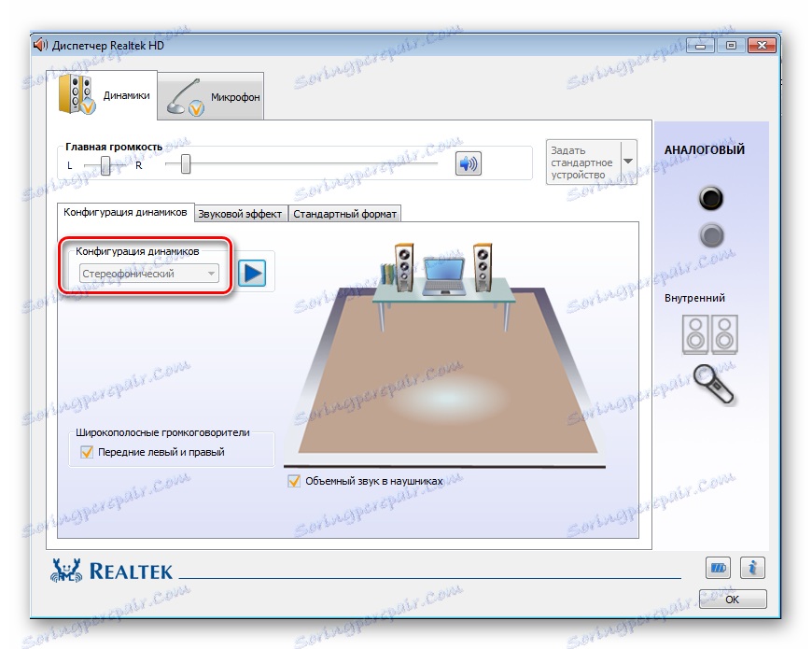Viewport: 812px width, 649px height.
Task: Toggle Объемный звук в наушниках checkbox
Action: [x=294, y=481]
